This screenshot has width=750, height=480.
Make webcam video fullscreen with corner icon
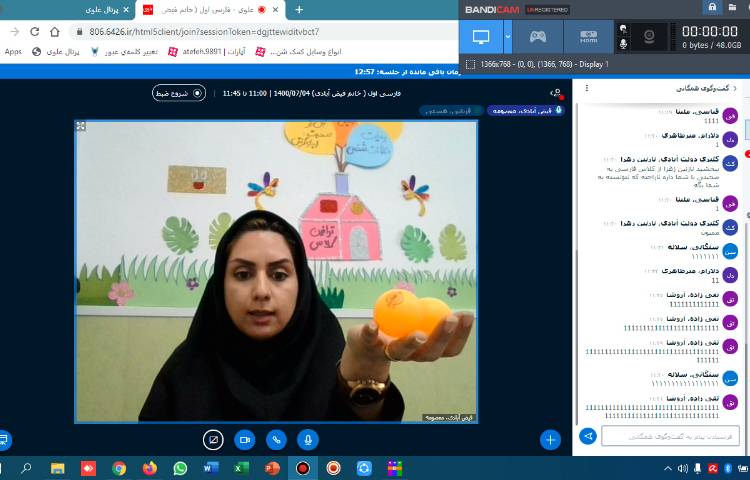[x=81, y=126]
